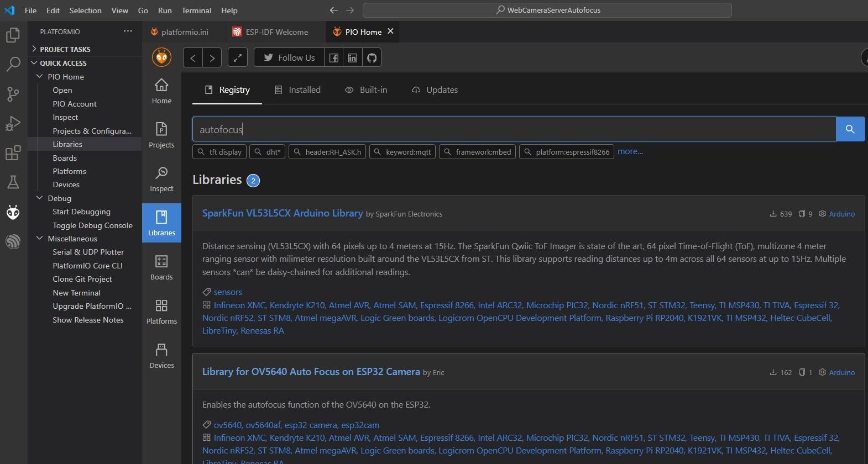The image size is (868, 464).
Task: Open PlatformIO Facebook page icon
Action: pos(334,57)
